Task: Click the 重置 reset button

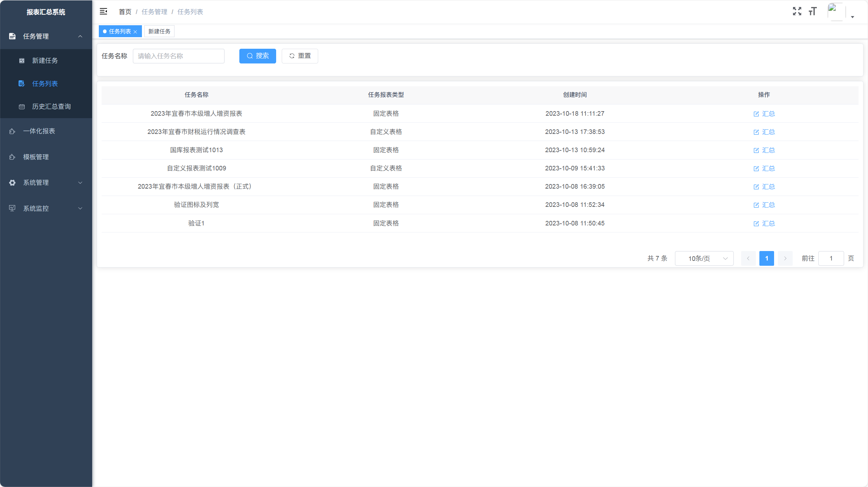Action: click(x=300, y=56)
